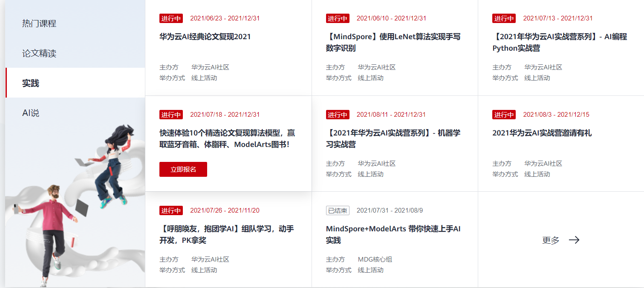Click 进行中 badge on 呼朋唤友 card
Image resolution: width=644 pixels, height=288 pixels.
tap(171, 210)
